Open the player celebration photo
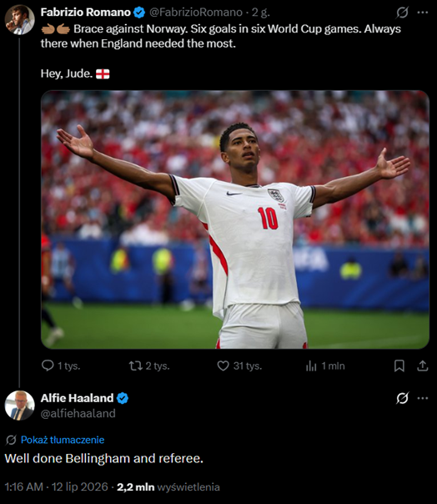This screenshot has height=504, width=437. click(235, 219)
